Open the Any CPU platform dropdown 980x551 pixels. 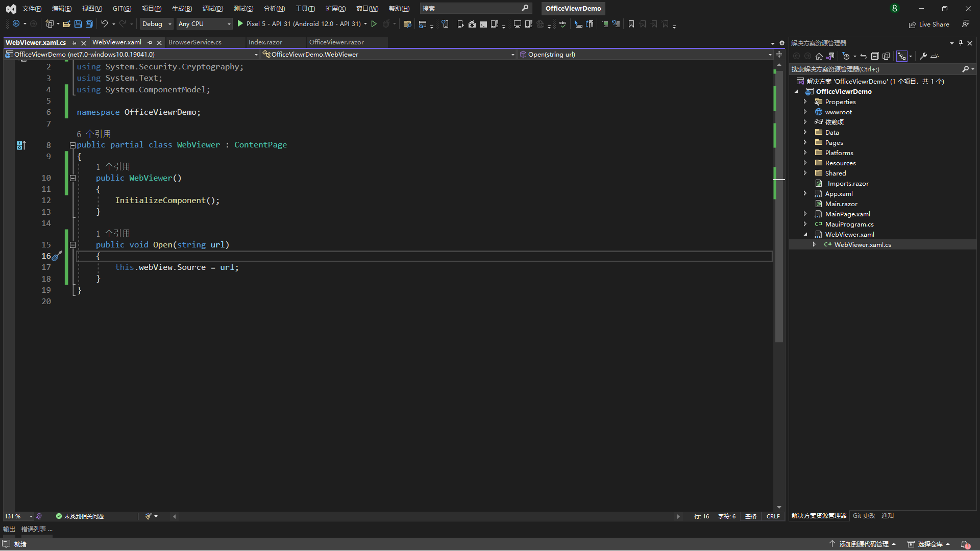pyautogui.click(x=205, y=23)
